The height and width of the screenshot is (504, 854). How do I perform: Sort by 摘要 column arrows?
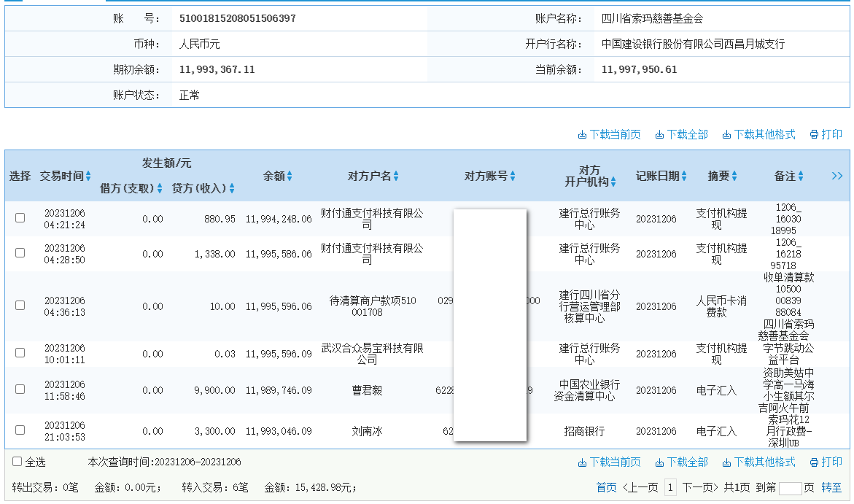tap(734, 176)
